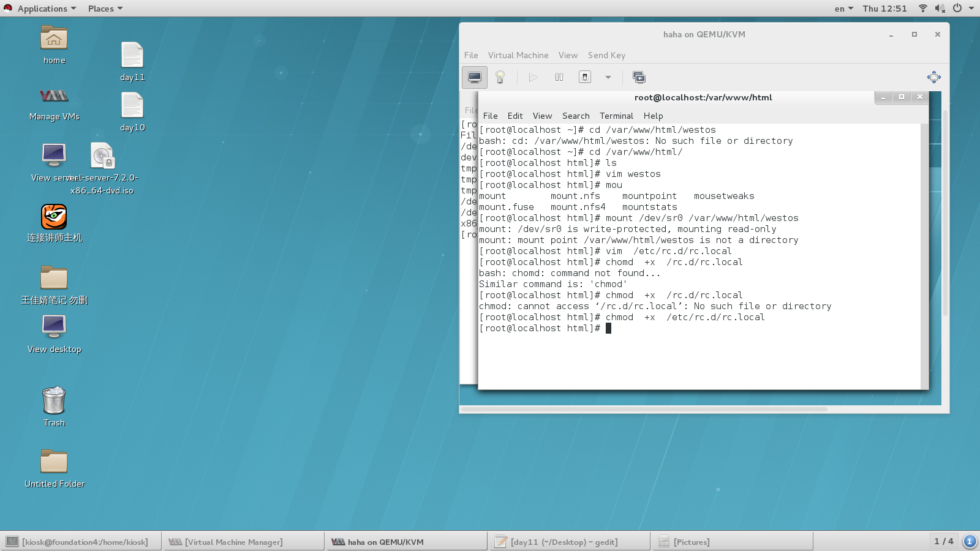Open the virt-manager File menu
The width and height of the screenshot is (980, 551).
coord(471,55)
